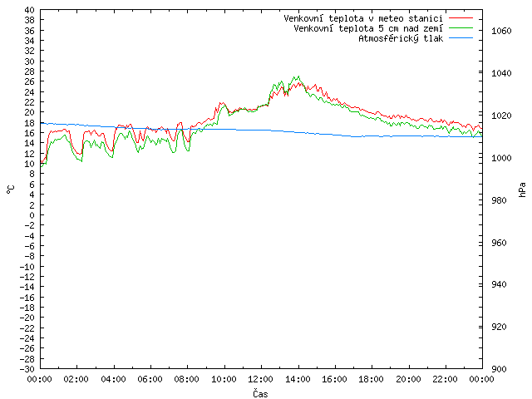The height and width of the screenshot is (399, 532).
Task: Click the 04:00 time axis label
Action: [113, 379]
